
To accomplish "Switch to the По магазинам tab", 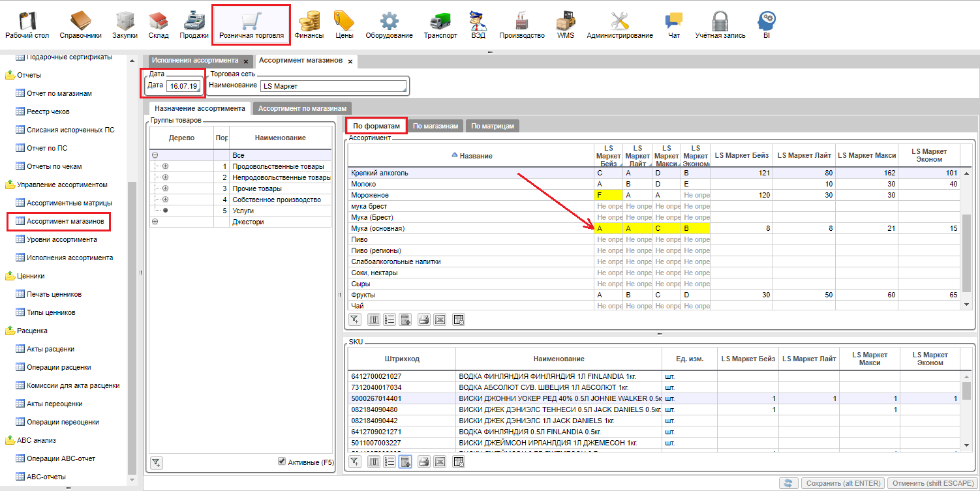I will pyautogui.click(x=436, y=126).
